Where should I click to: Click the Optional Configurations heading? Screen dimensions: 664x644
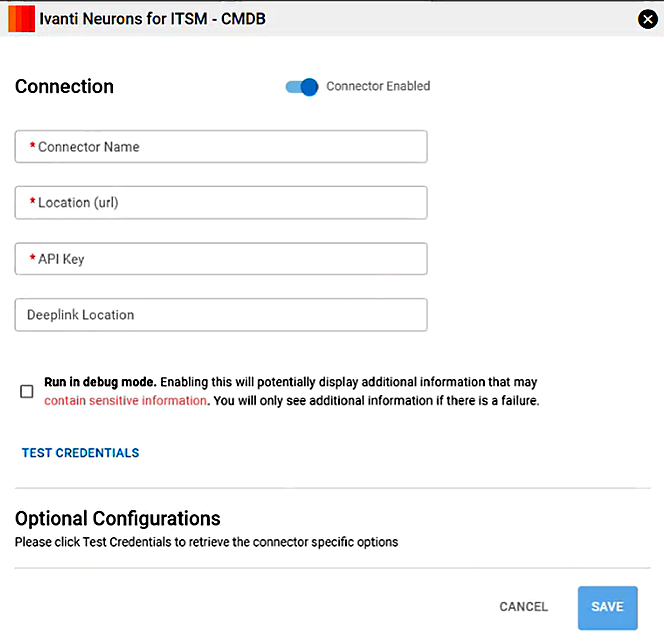pyautogui.click(x=117, y=518)
